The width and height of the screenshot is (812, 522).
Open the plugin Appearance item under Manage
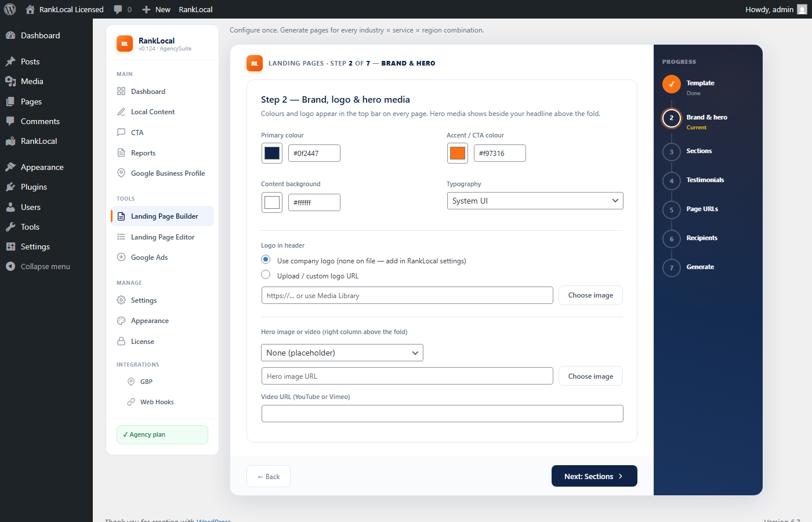point(162,321)
